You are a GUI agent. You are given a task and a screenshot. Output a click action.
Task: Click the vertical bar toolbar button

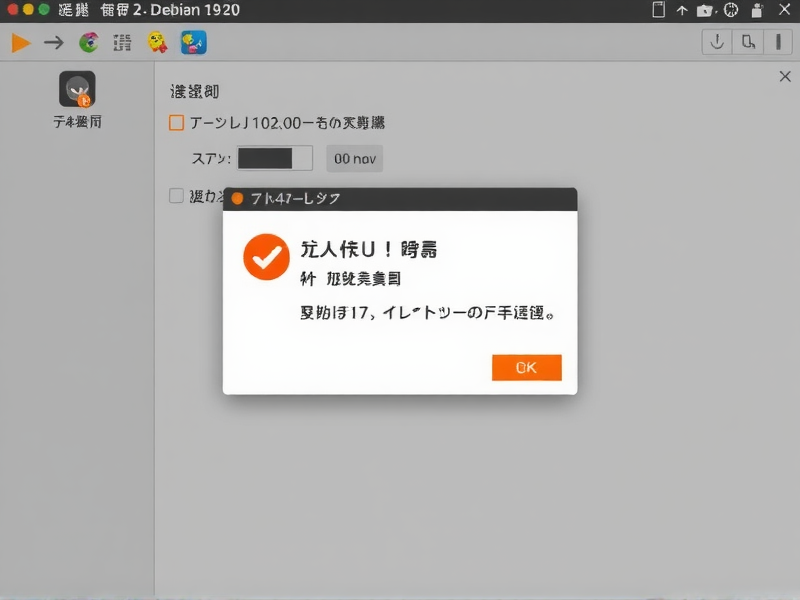(777, 42)
